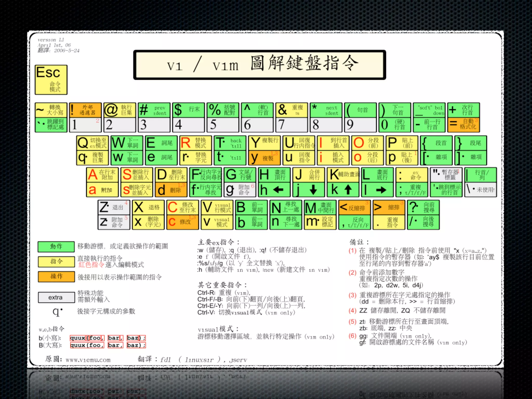Click the vi / vim title banner
This screenshot has width=532, height=399.
(x=259, y=65)
